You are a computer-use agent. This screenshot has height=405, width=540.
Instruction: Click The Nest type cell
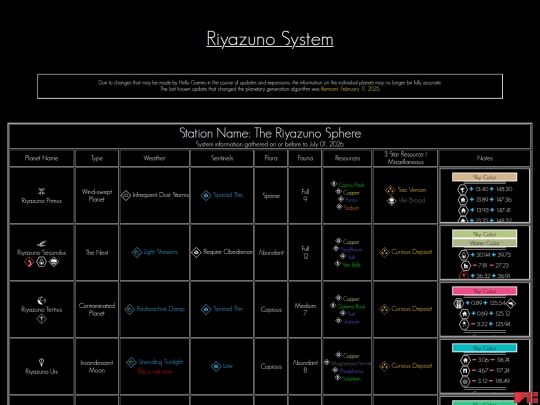pyautogui.click(x=97, y=252)
